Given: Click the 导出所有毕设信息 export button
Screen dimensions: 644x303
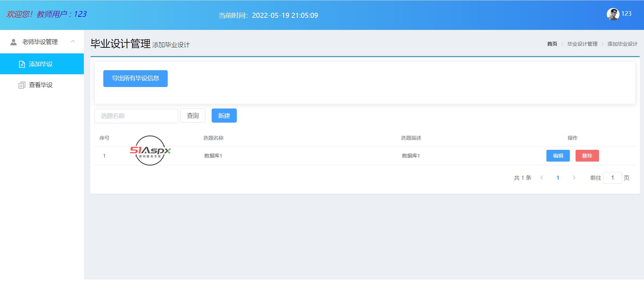Looking at the screenshot, I should coord(135,78).
